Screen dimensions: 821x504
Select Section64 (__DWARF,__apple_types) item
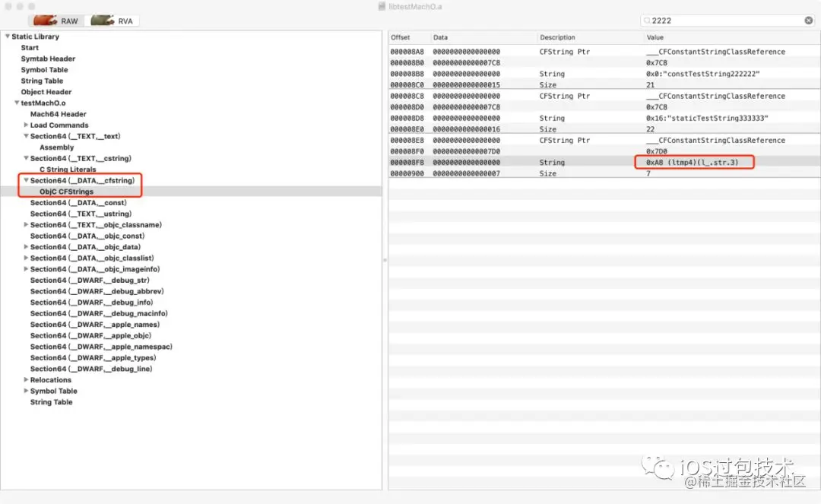point(94,357)
